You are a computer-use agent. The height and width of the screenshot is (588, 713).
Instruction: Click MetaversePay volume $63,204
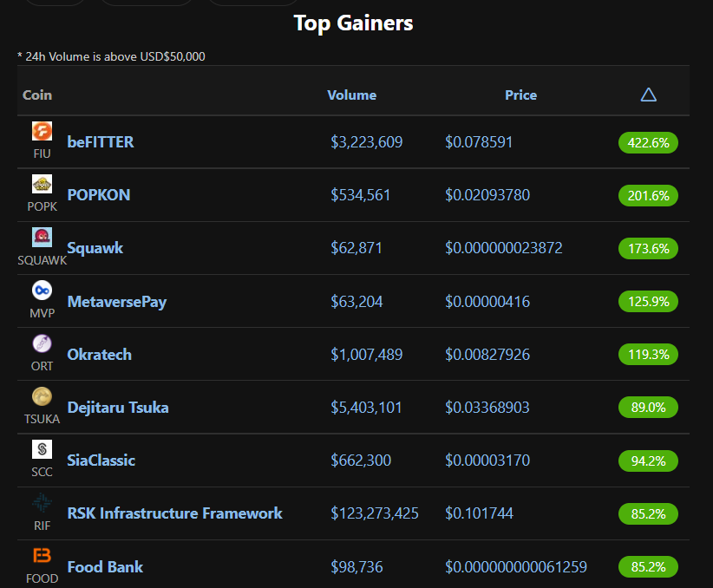[357, 302]
